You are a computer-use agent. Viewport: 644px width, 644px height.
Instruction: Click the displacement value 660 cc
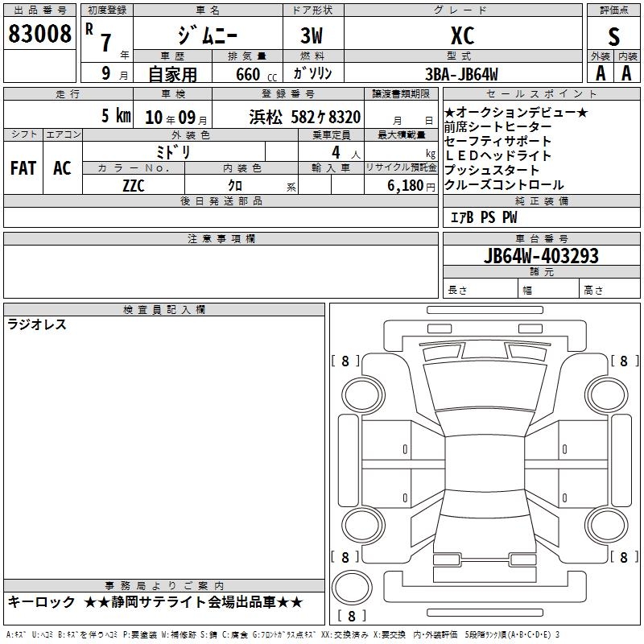click(256, 74)
